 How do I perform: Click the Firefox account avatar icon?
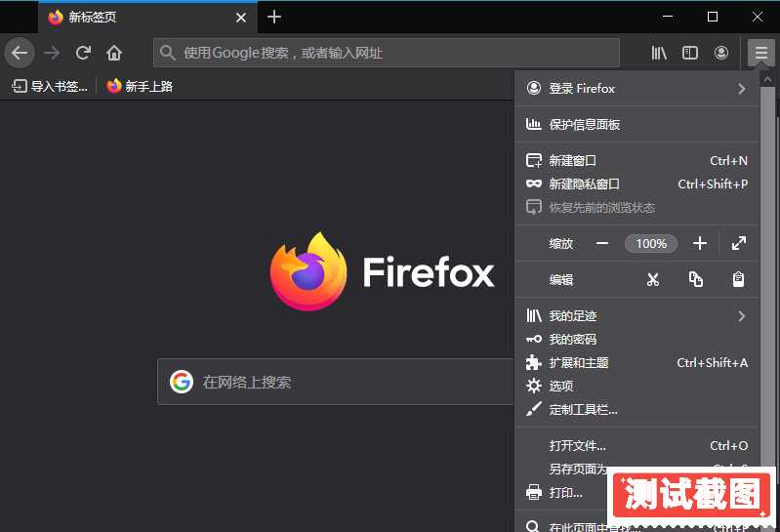[x=721, y=53]
